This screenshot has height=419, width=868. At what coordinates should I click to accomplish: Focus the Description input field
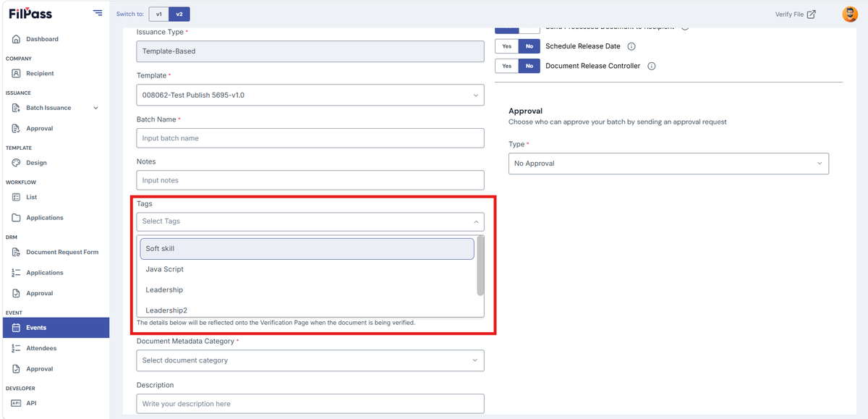[310, 404]
